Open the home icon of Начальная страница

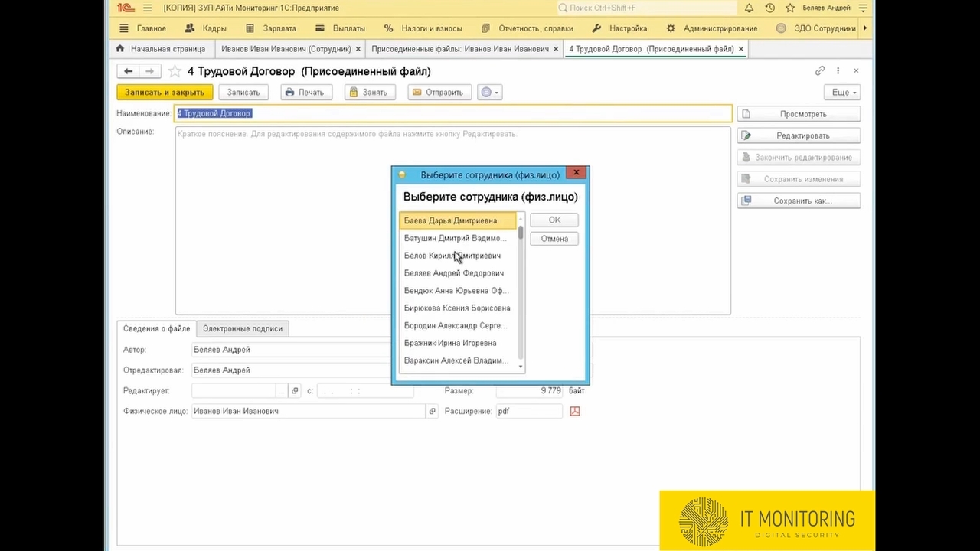[x=120, y=49]
